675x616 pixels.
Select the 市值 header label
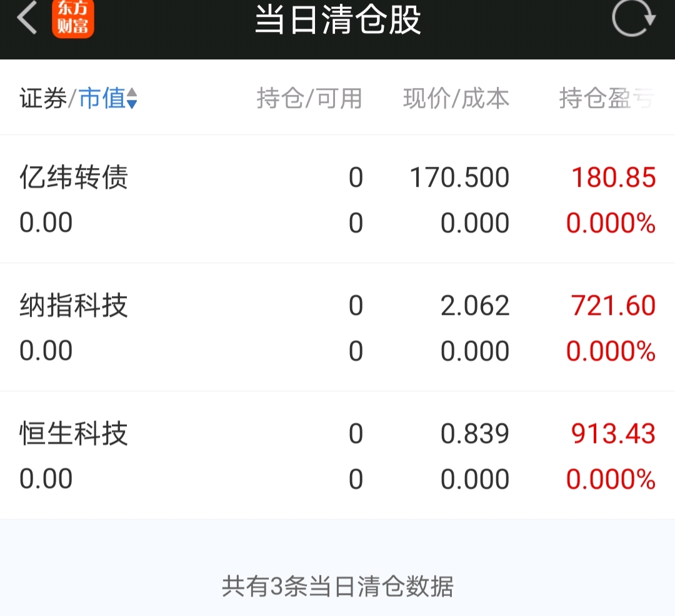point(102,98)
